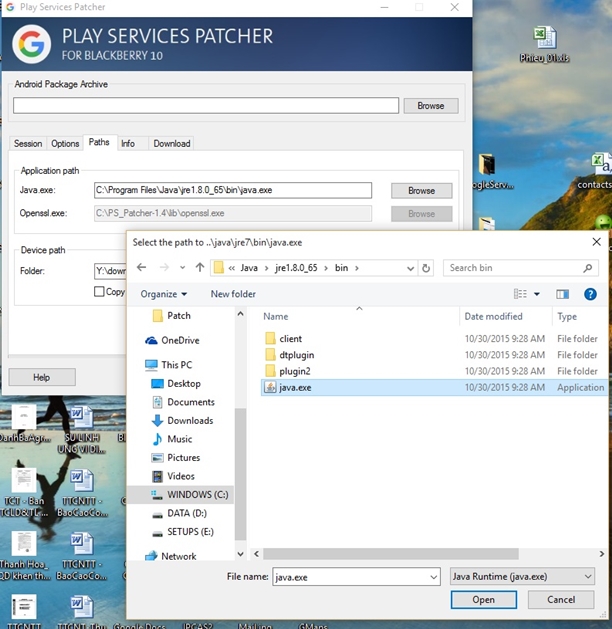
Task: Open the Organize dropdown menu
Action: (x=164, y=294)
